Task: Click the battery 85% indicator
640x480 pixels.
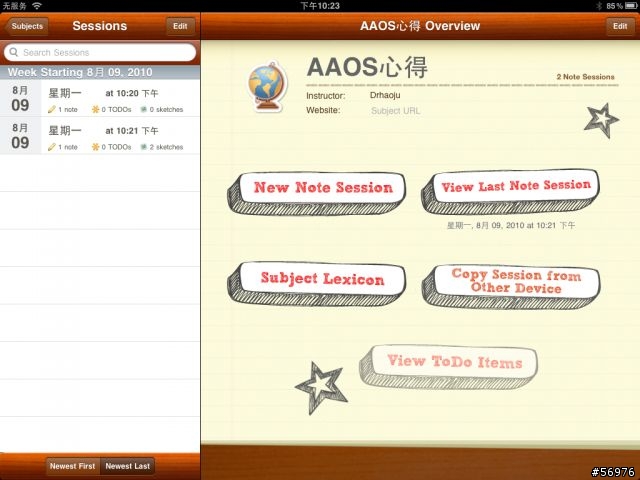Action: click(x=620, y=6)
